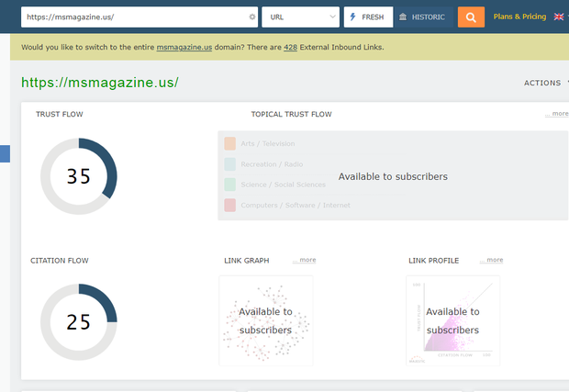Screen dimensions: 569x392
Task: Click the Arts / Television topic label
Action: [268, 144]
